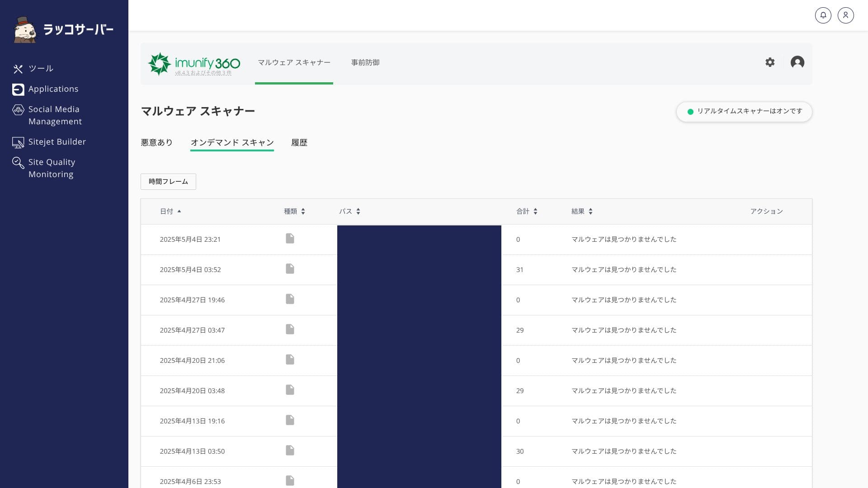
Task: Click the Sitejet Builder sidebar icon
Action: [x=18, y=142]
